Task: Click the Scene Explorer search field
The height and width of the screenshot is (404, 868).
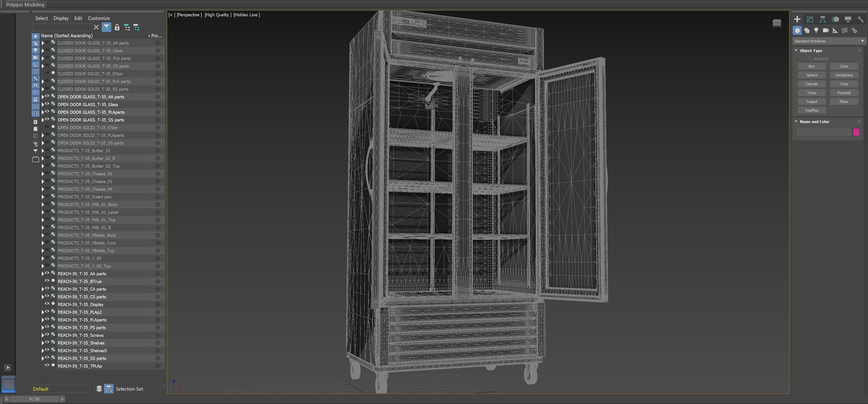Action: click(x=62, y=27)
